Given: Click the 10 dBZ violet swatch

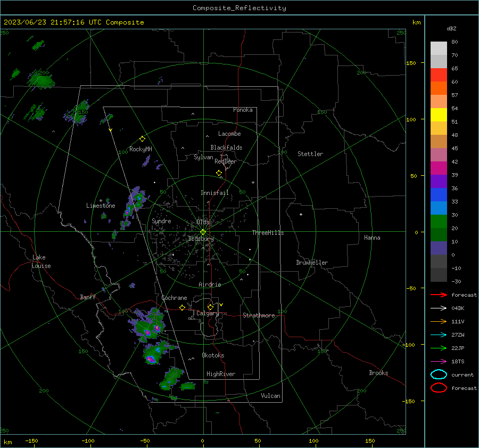Looking at the screenshot, I should click(x=439, y=248).
